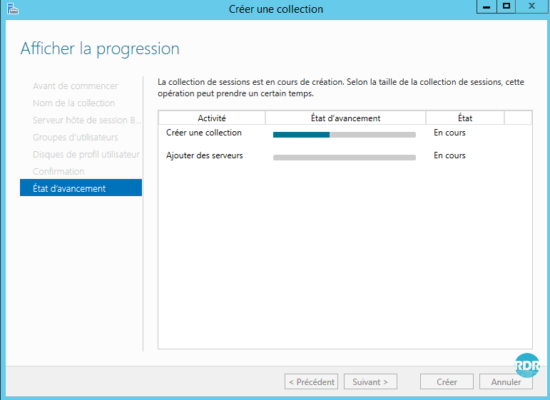
Task: Select the highlighted État d'avancement step
Action: (81, 188)
